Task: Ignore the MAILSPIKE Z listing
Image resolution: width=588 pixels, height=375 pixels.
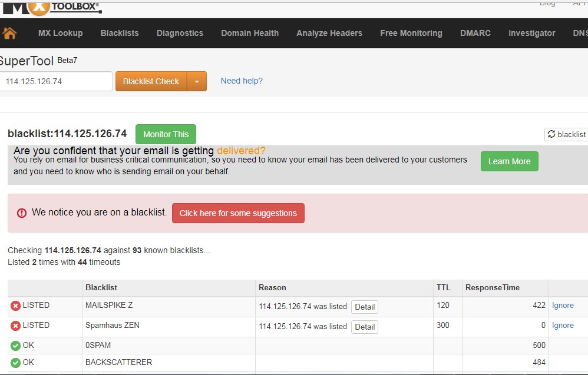Action: (563, 306)
